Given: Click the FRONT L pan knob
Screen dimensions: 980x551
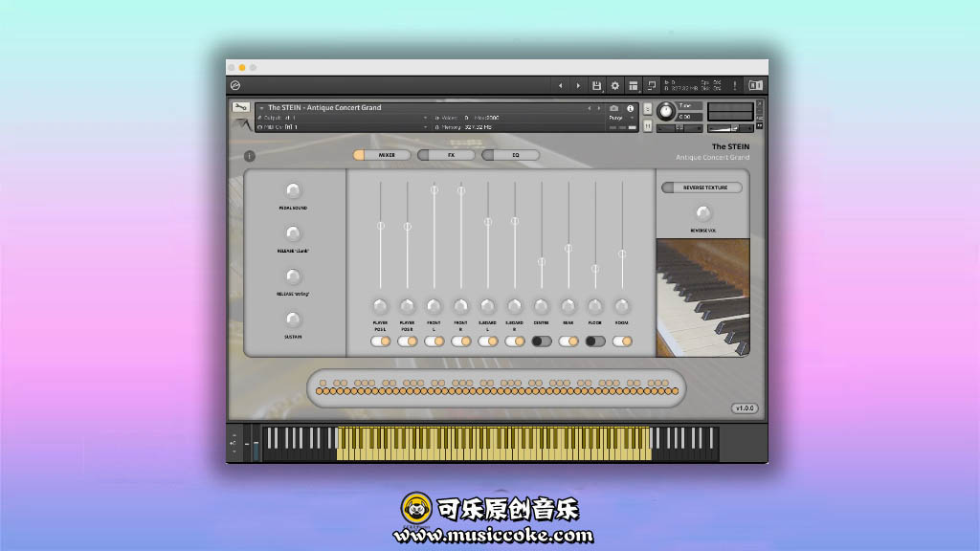Looking at the screenshot, I should pos(434,306).
